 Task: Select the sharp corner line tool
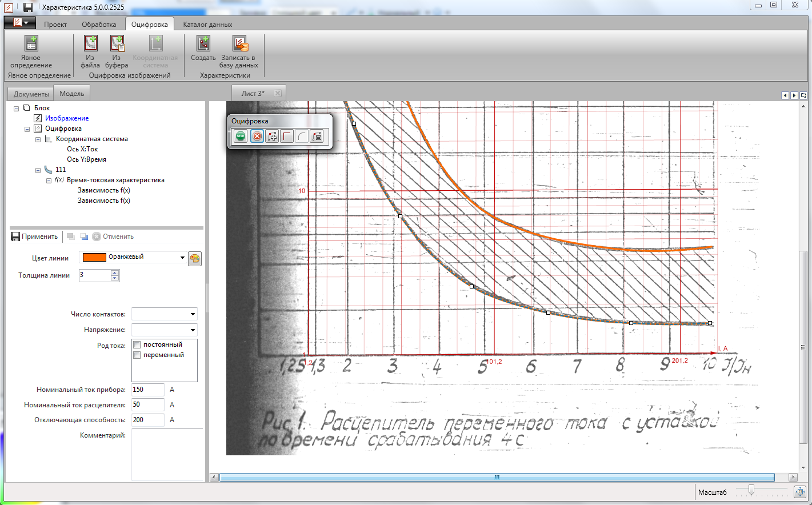(287, 136)
